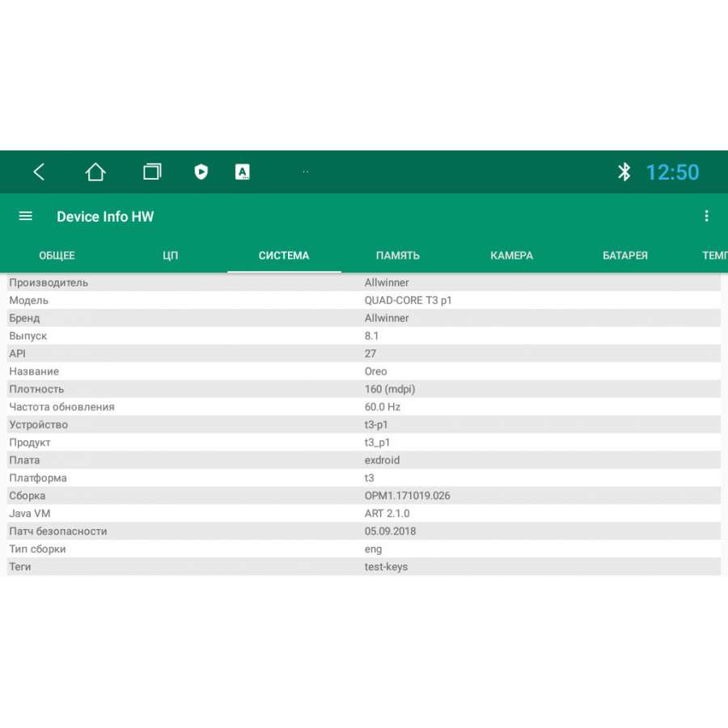
Task: Open the recent apps icon
Action: 152,171
